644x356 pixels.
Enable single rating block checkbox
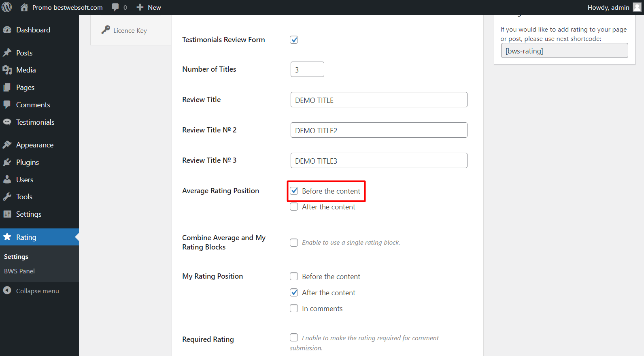(294, 242)
